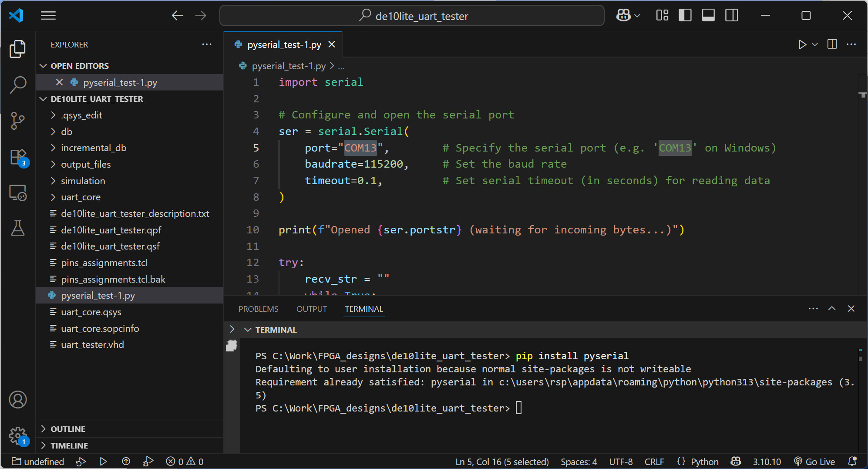Viewport: 868px width, 469px height.
Task: Open the Remote Explorer view
Action: pos(18,192)
